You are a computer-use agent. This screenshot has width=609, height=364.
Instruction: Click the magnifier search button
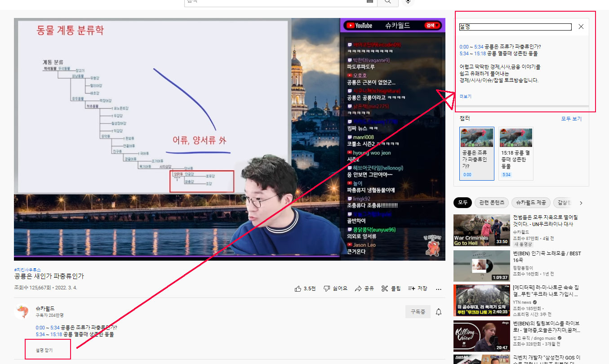(x=387, y=2)
